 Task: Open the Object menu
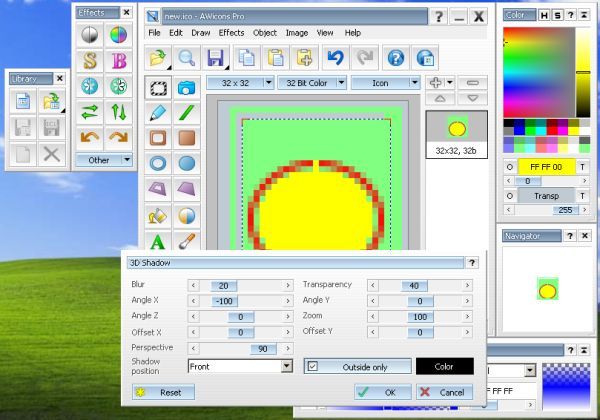pos(265,33)
